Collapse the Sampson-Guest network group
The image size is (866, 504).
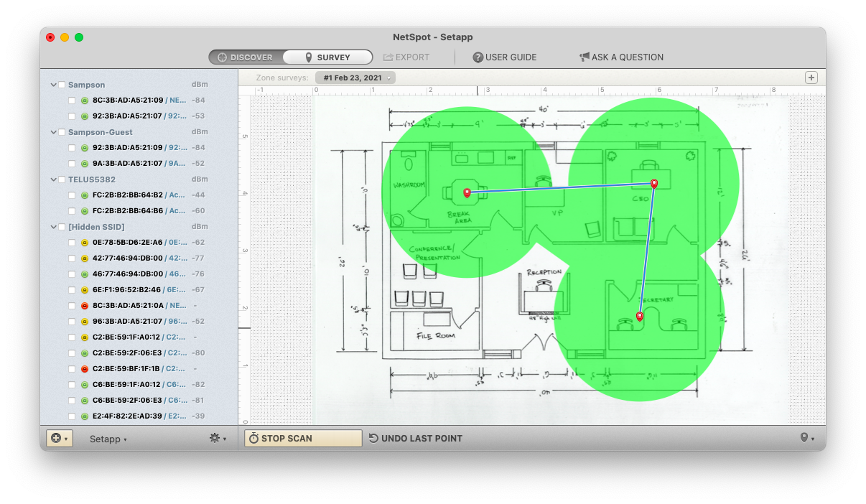click(x=53, y=132)
